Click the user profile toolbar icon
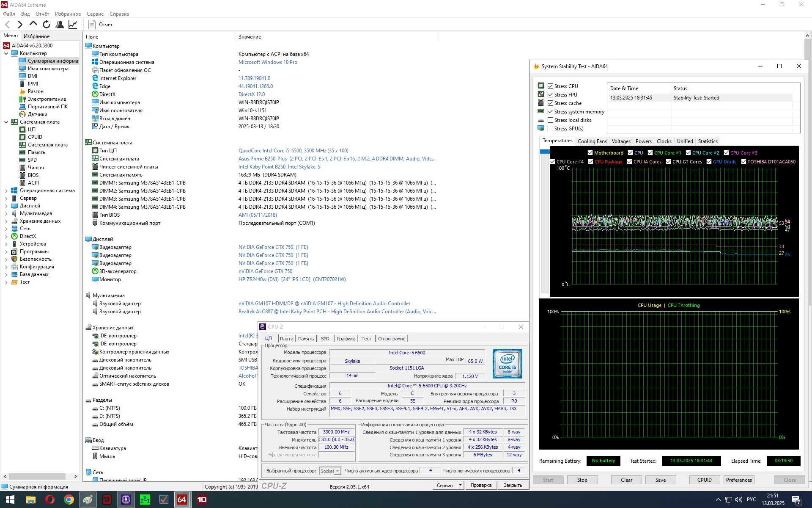 click(x=60, y=25)
